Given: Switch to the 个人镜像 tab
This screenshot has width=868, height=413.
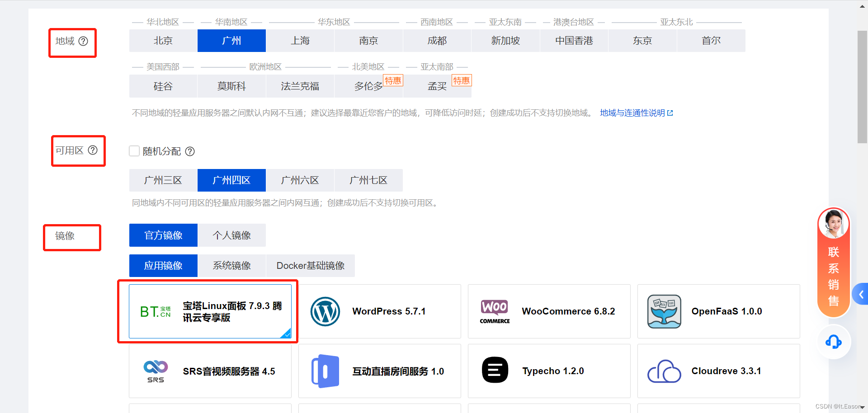Looking at the screenshot, I should click(x=231, y=235).
